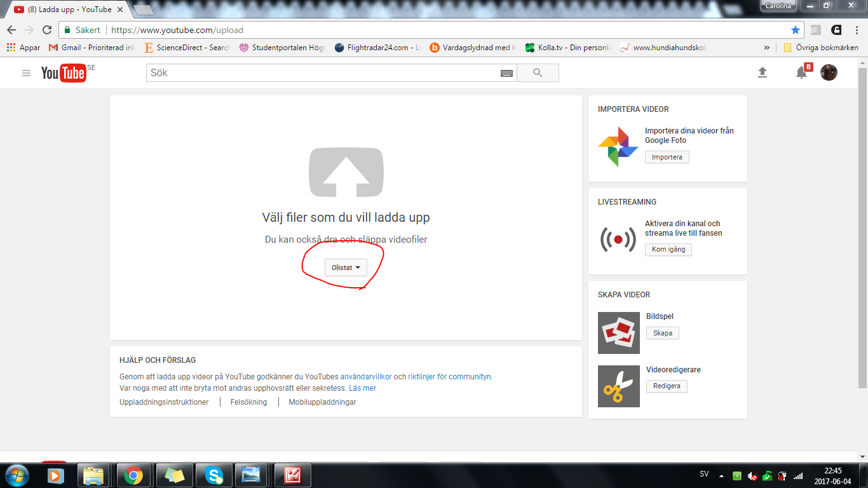Show hidden tray icons arrow
Viewport: 868px width, 488px height.
pyautogui.click(x=721, y=476)
